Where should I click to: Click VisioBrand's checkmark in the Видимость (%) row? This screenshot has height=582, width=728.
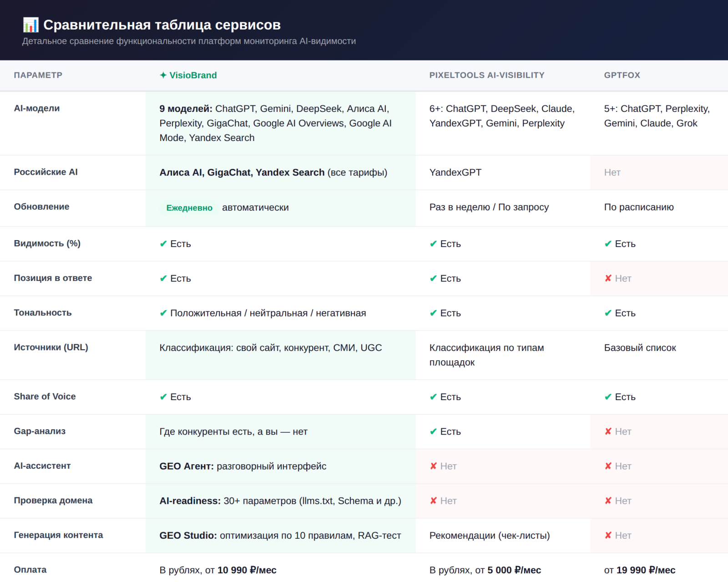[x=163, y=244]
